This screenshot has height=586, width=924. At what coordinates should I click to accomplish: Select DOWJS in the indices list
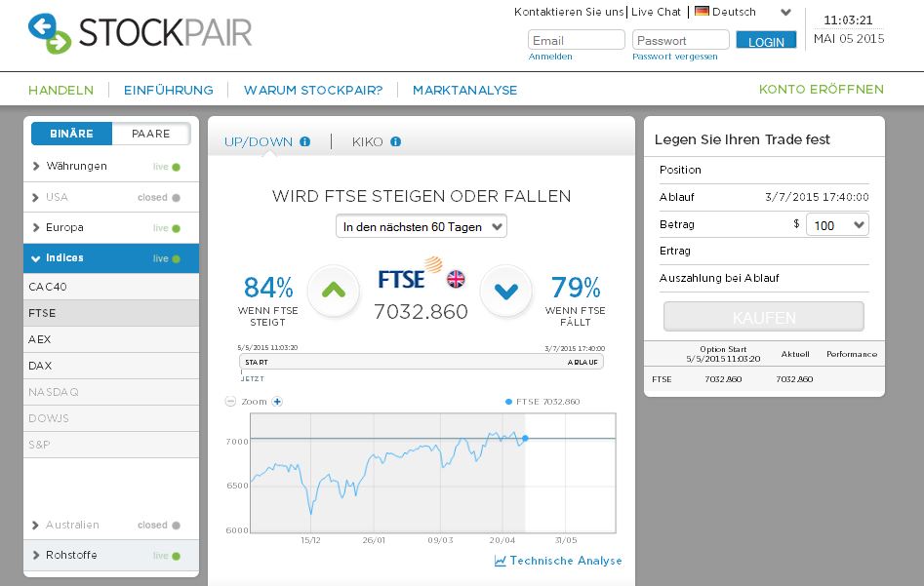tap(111, 418)
